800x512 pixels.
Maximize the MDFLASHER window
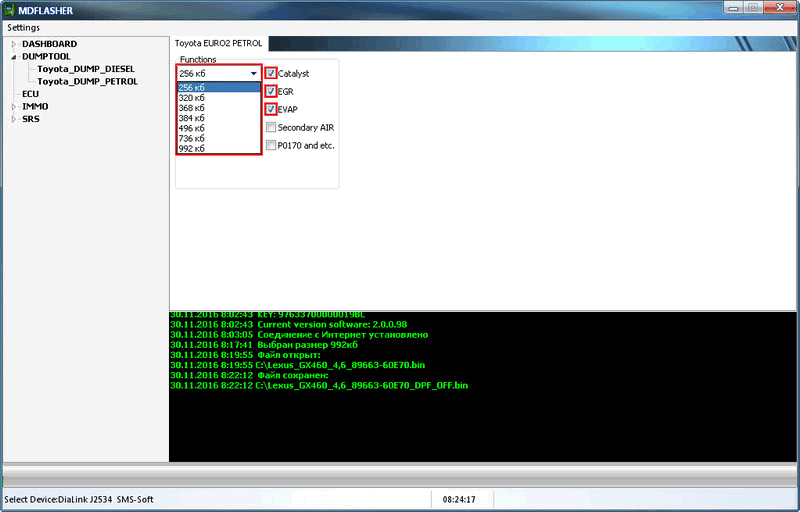(x=753, y=8)
